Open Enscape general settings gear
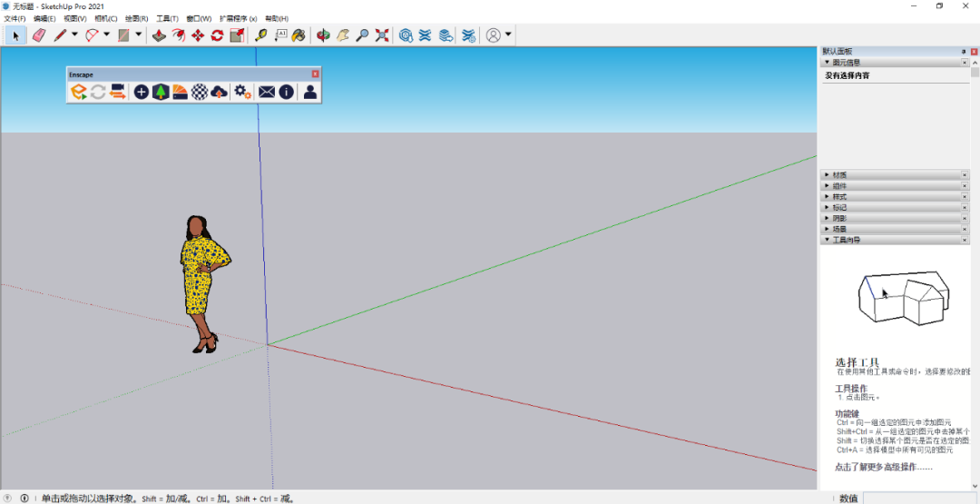The height and width of the screenshot is (504, 980). (x=242, y=92)
